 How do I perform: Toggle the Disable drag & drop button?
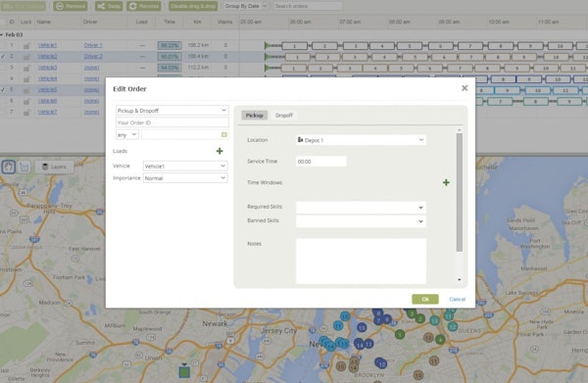[x=193, y=6]
